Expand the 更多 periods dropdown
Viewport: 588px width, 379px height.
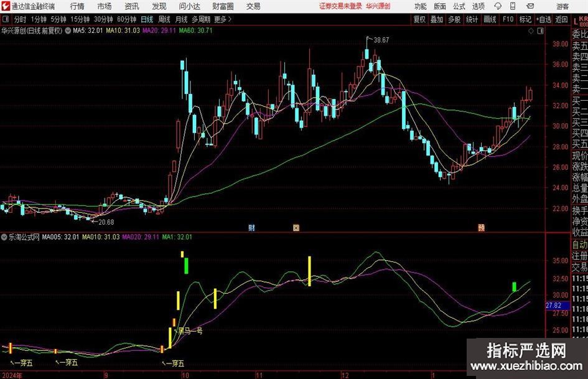pyautogui.click(x=221, y=19)
